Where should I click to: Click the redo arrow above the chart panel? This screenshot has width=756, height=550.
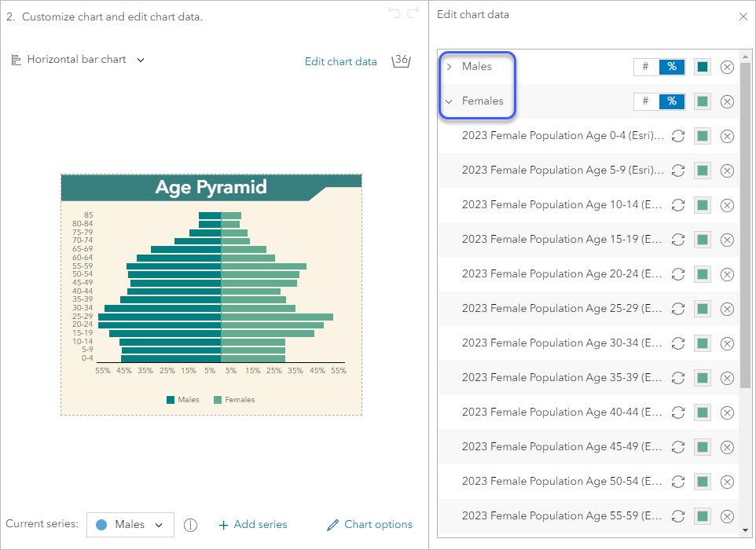click(413, 13)
